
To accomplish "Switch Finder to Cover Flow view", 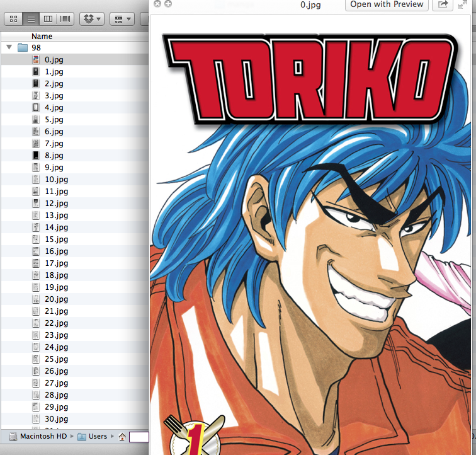I will tap(65, 19).
